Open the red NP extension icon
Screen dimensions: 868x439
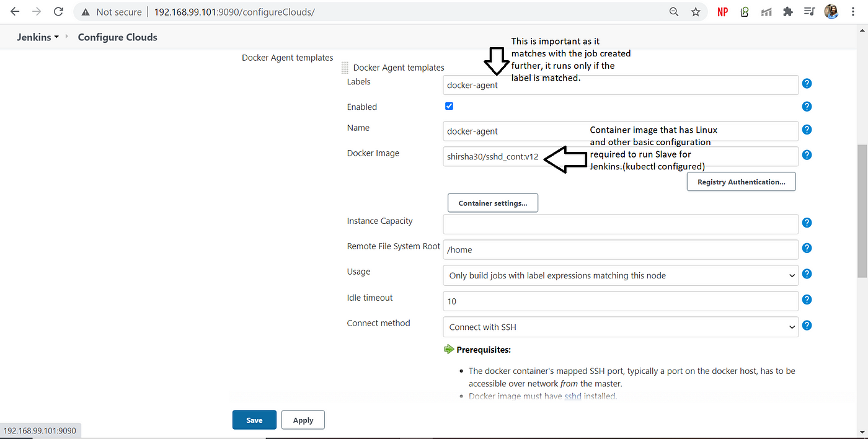point(722,12)
